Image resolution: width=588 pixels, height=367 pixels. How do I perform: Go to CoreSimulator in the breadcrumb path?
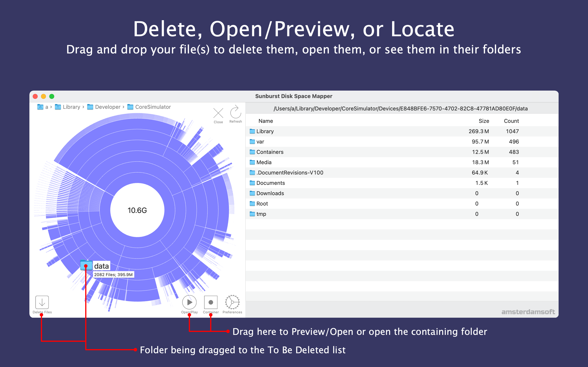click(149, 107)
